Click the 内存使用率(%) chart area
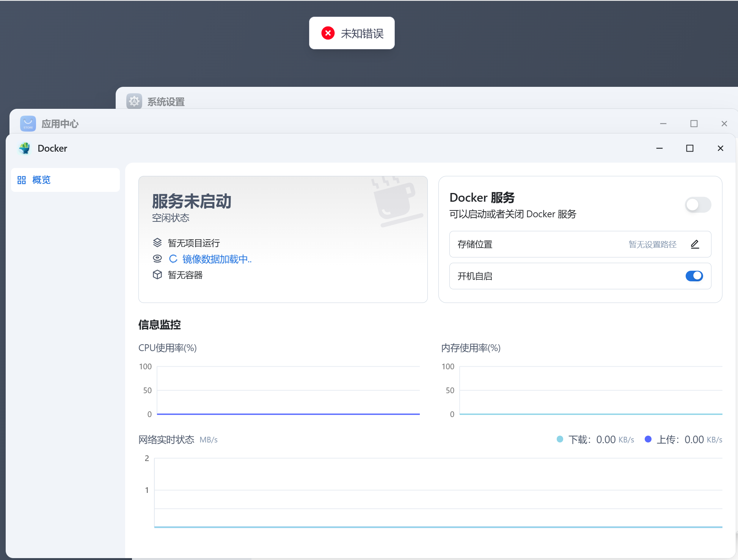Viewport: 738px width, 560px height. (591, 390)
